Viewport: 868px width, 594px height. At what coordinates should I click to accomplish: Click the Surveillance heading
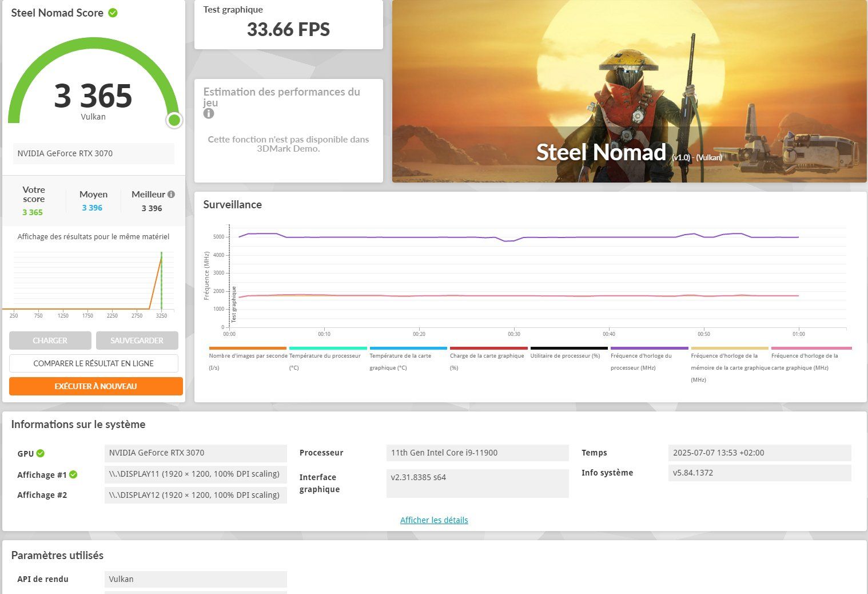click(232, 204)
